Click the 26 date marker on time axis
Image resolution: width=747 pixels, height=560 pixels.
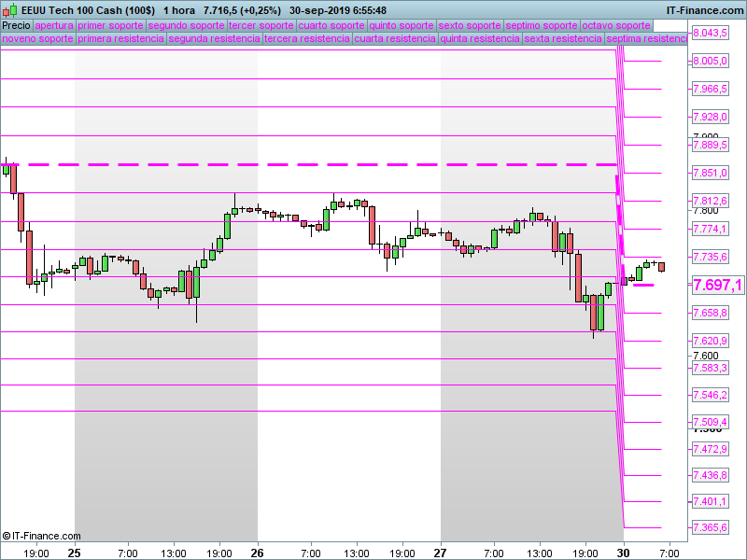click(x=258, y=553)
